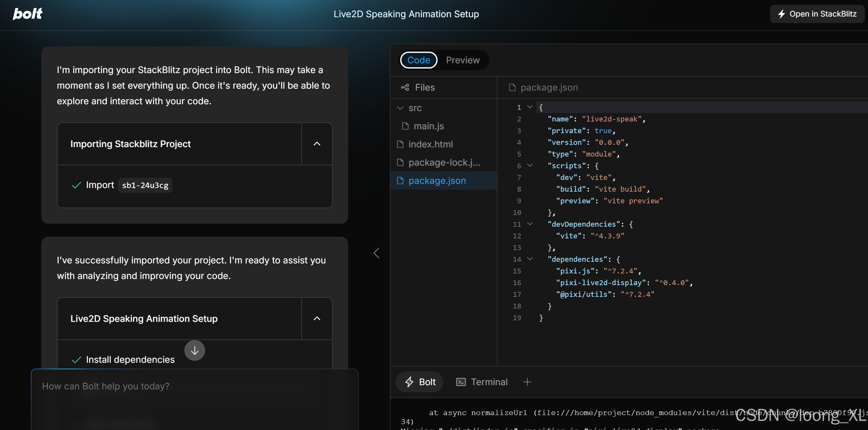Click index.html file icon
Image resolution: width=868 pixels, height=430 pixels.
tap(400, 145)
